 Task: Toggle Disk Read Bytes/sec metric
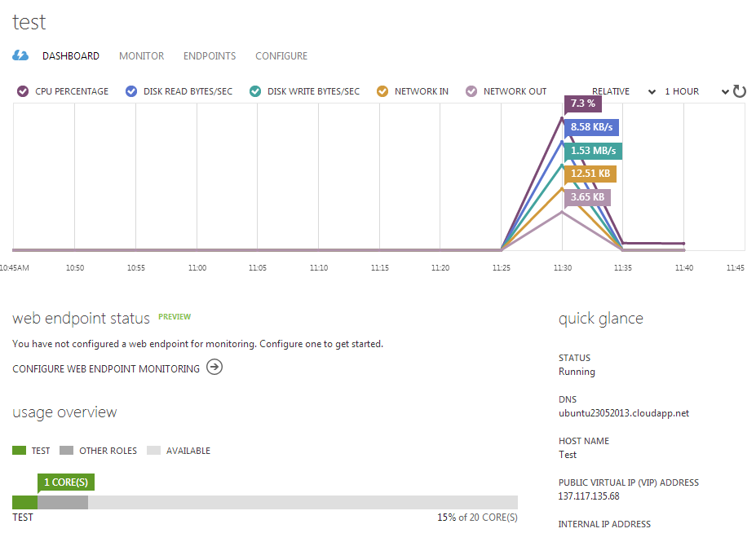point(131,91)
